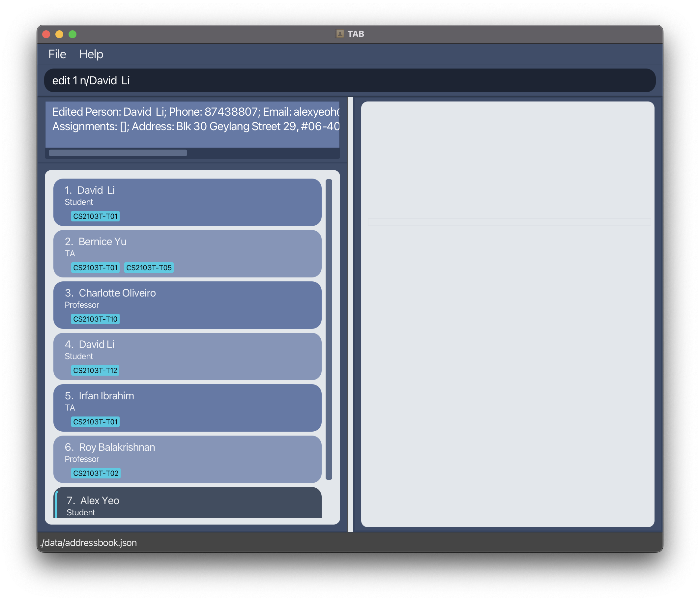Click the split pane divider
The image size is (700, 601).
pos(350,314)
